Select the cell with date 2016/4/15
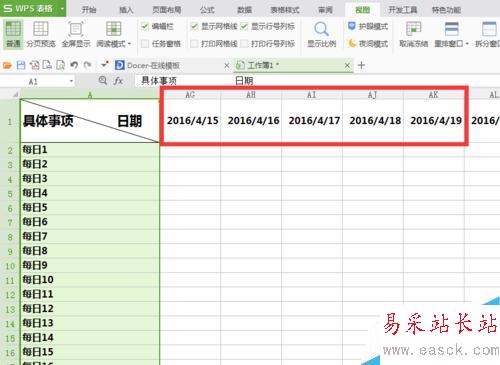This screenshot has height=365, width=500. (x=190, y=121)
